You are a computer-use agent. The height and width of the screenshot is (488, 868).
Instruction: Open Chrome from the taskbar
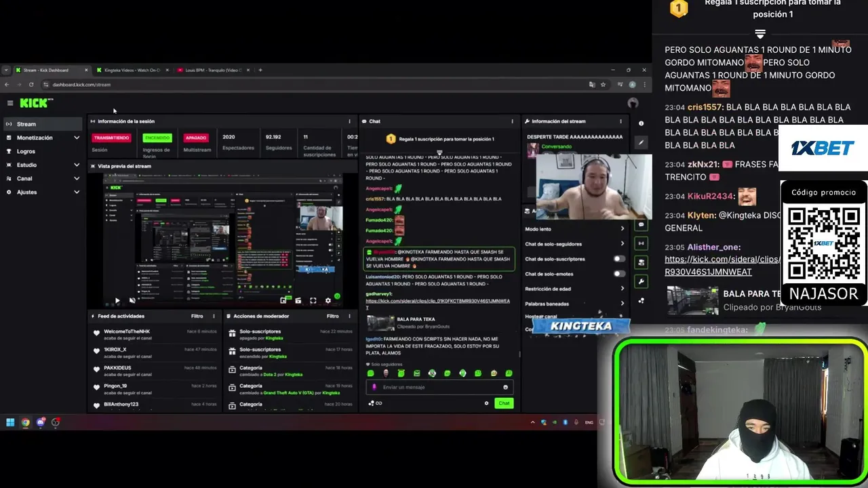click(x=25, y=422)
